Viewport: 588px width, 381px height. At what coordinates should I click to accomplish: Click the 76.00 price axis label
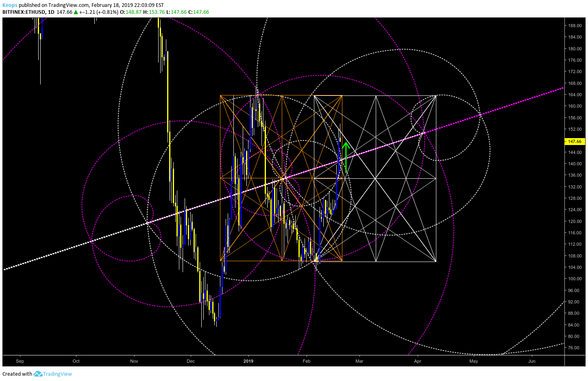574,348
